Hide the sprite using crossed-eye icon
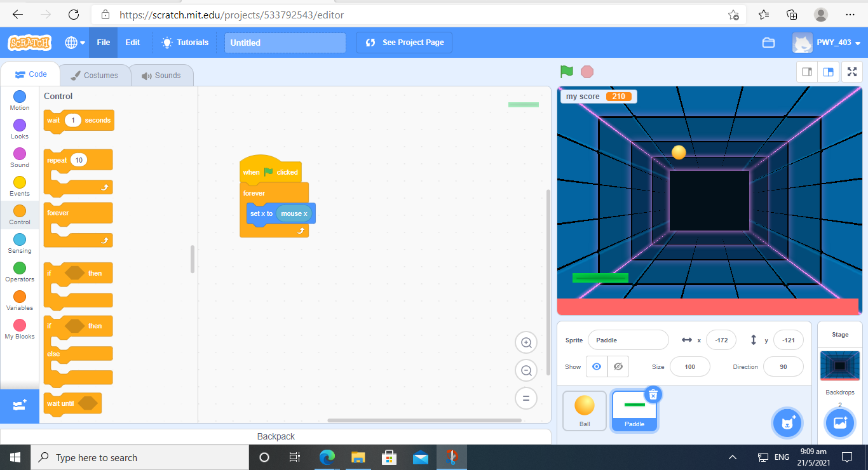Image resolution: width=868 pixels, height=470 pixels. click(x=618, y=366)
